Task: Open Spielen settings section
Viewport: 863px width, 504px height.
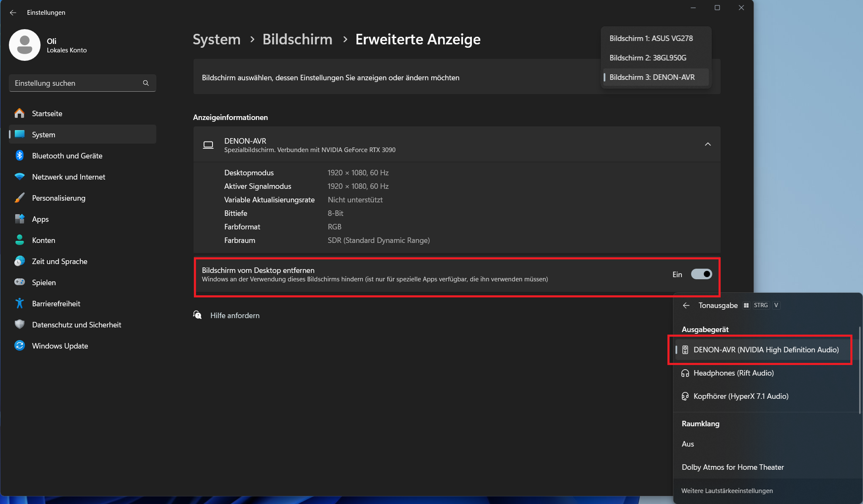Action: point(44,283)
